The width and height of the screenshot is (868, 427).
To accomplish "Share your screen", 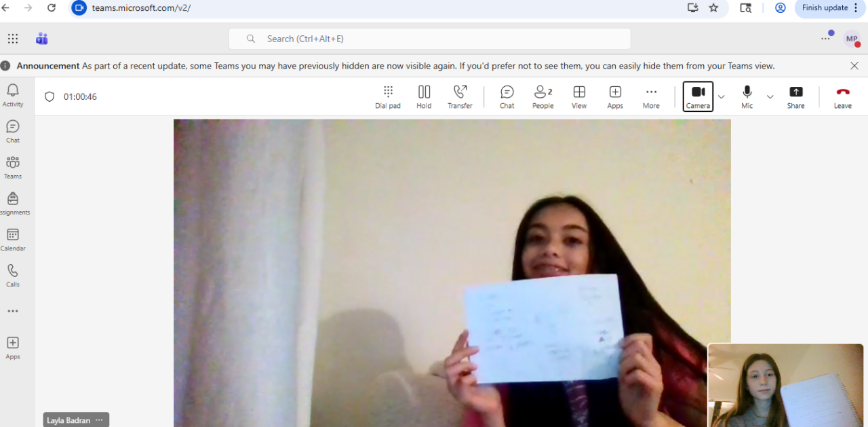I will 796,97.
